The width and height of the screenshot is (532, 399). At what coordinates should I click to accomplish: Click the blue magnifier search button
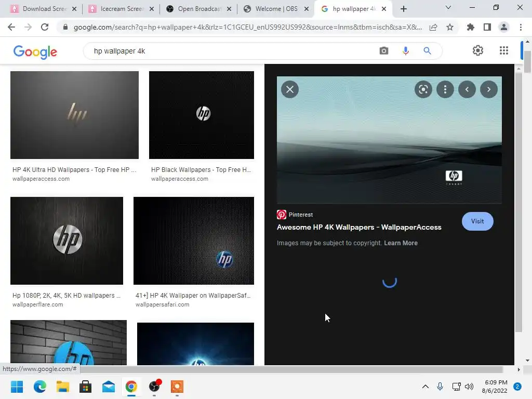[427, 51]
